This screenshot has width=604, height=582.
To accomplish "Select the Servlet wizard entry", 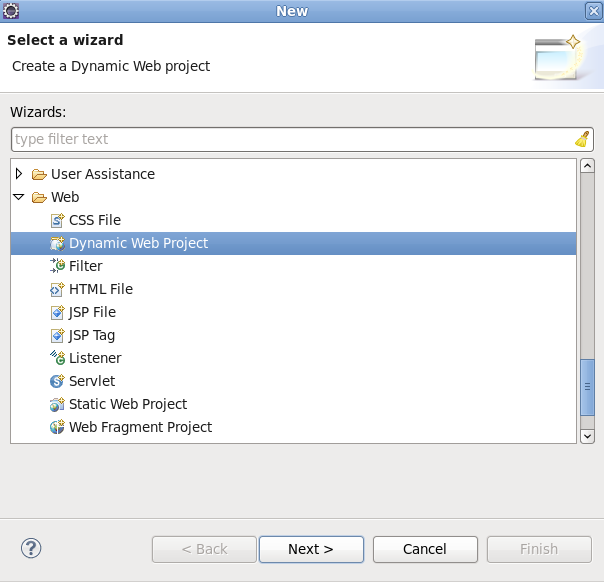I will (x=92, y=381).
